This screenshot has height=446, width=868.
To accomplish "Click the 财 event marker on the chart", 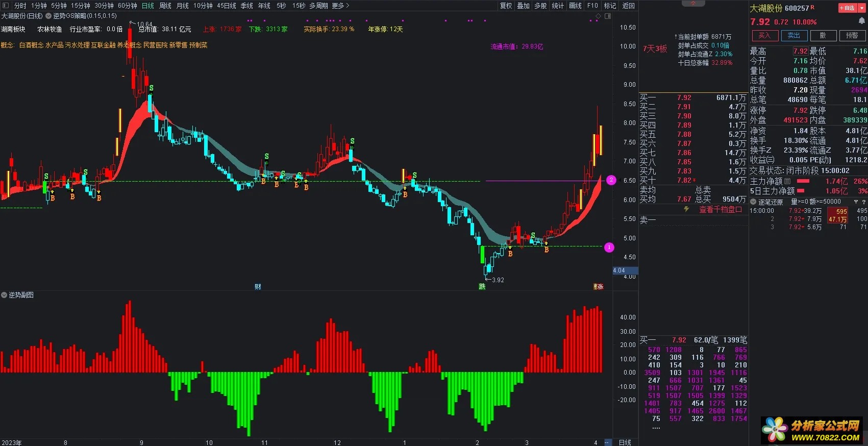I will (258, 287).
